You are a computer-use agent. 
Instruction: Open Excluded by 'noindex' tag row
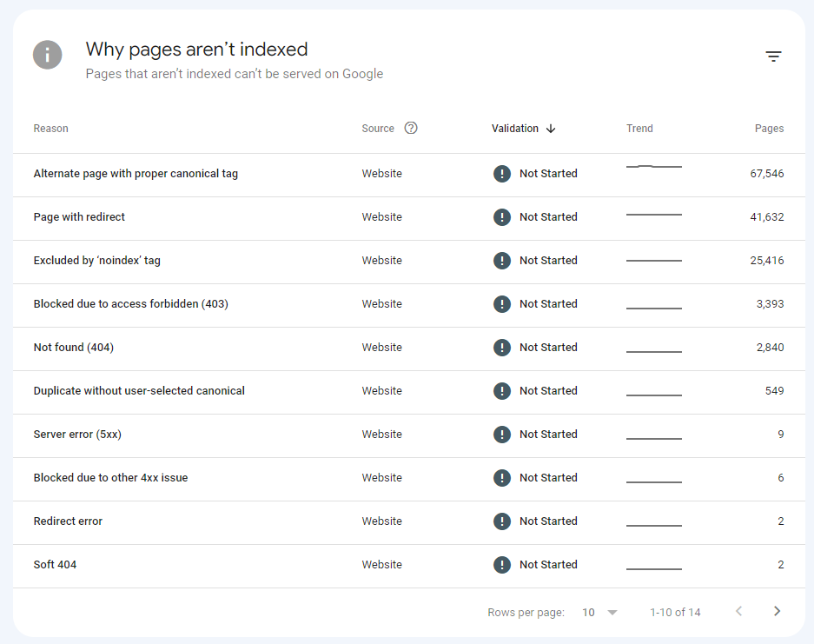click(x=96, y=261)
